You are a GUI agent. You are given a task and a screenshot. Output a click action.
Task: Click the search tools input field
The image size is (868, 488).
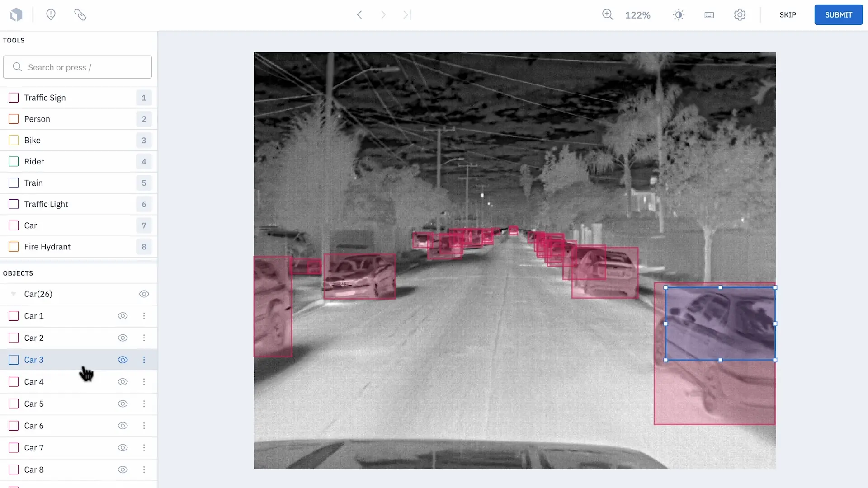click(77, 67)
